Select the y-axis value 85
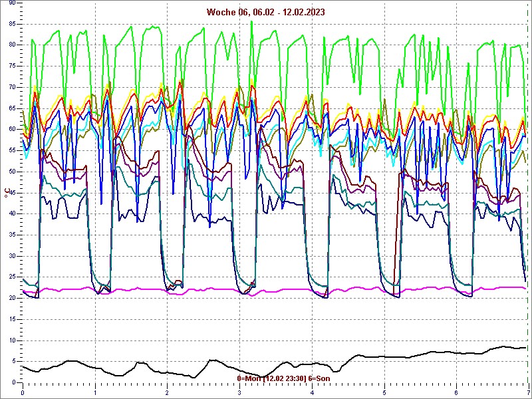 tap(11, 24)
